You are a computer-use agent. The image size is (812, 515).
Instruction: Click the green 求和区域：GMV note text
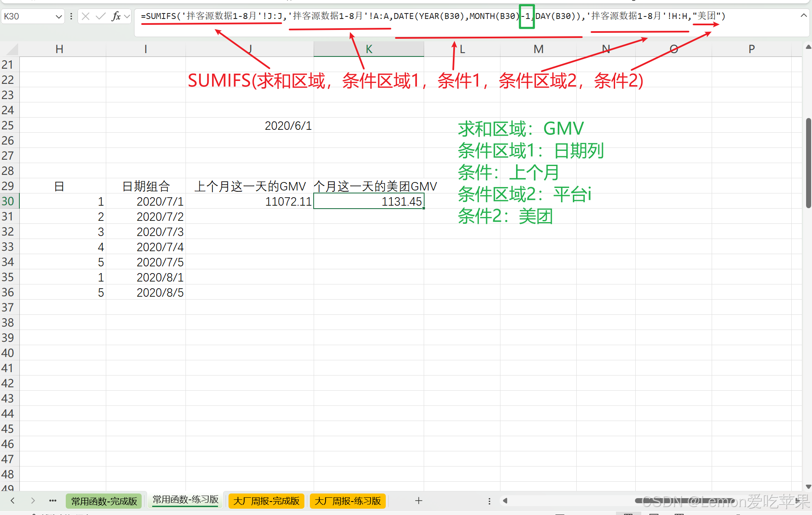pos(521,129)
